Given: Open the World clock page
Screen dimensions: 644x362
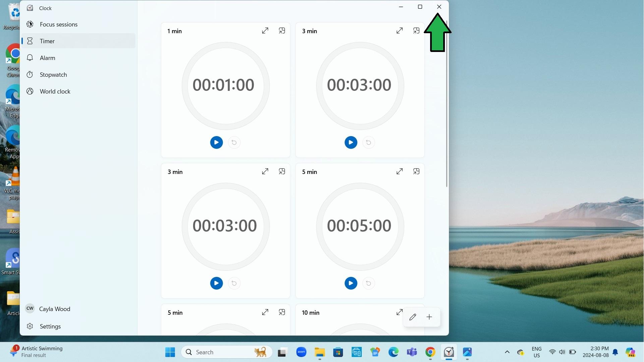Looking at the screenshot, I should 78,91.
